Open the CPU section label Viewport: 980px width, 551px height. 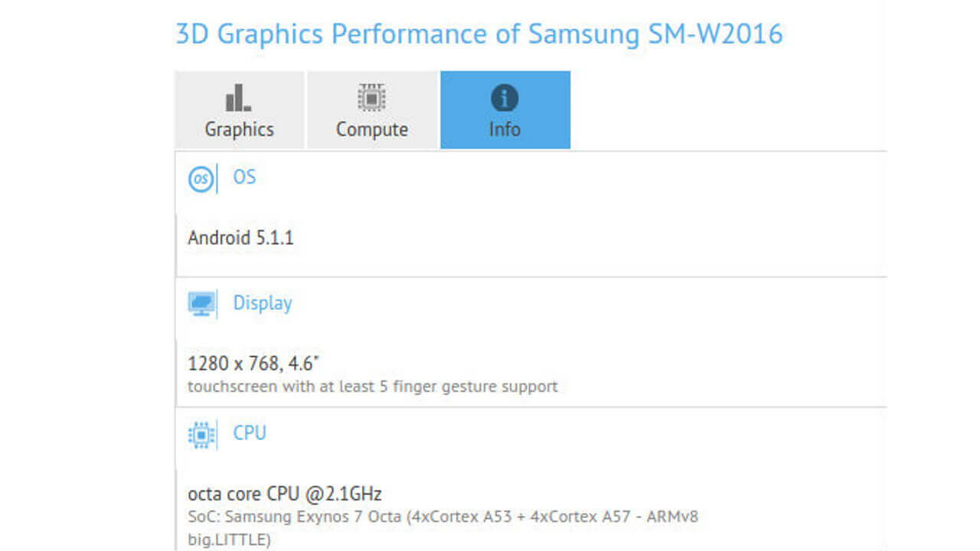click(x=249, y=434)
